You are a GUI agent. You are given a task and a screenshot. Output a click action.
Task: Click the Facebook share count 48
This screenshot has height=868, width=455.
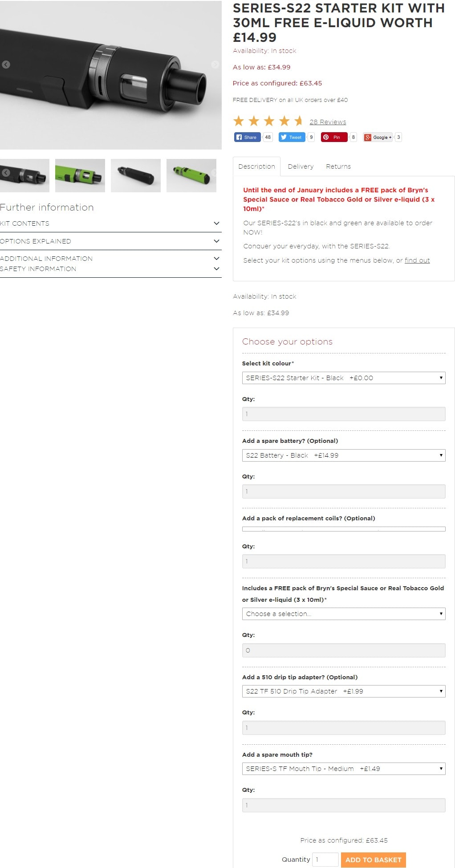click(x=268, y=137)
